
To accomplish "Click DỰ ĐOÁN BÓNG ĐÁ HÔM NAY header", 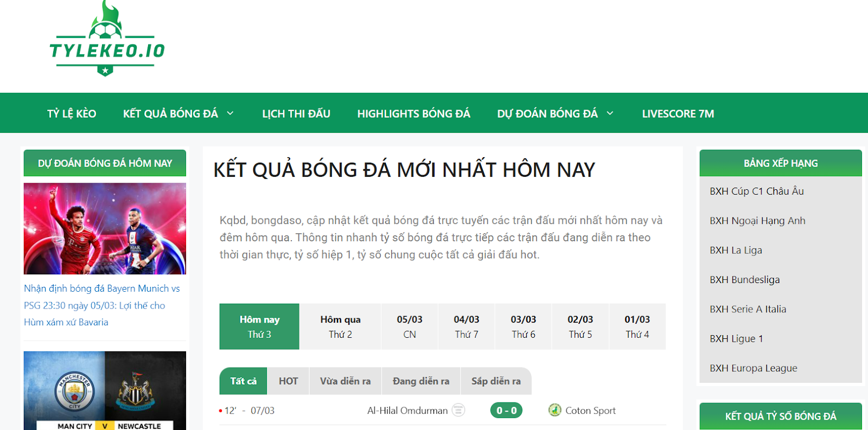I will coord(105,163).
